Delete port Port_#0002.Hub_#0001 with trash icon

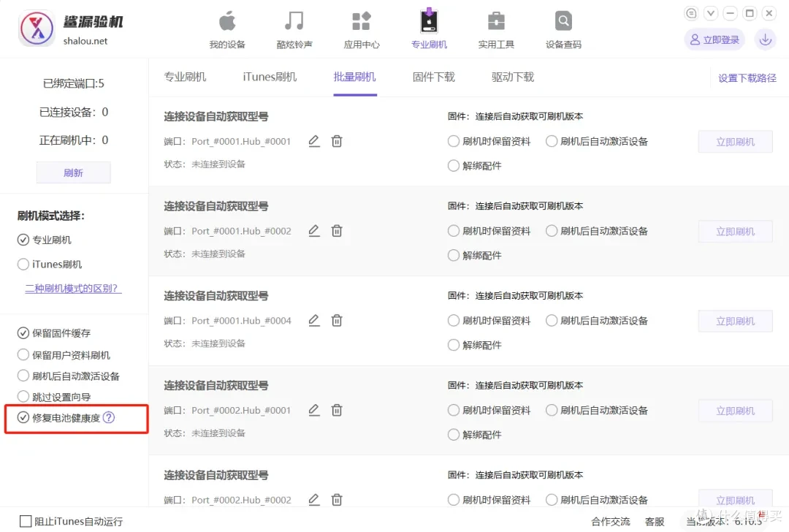pyautogui.click(x=337, y=410)
